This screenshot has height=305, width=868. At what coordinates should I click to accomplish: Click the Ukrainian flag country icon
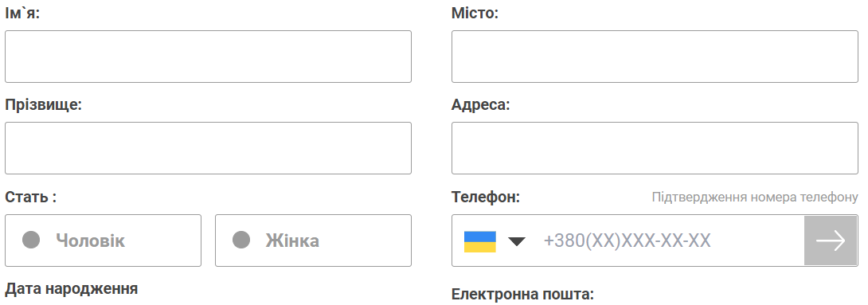coord(479,241)
